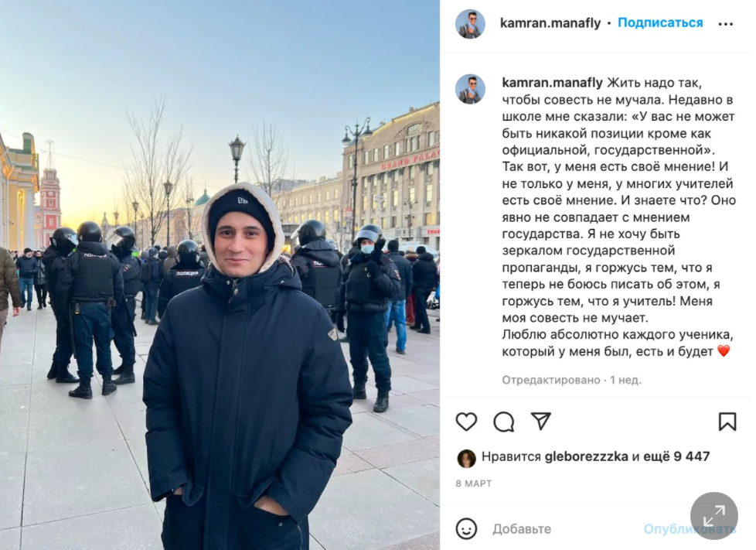The image size is (756, 550).
Task: Open the avatar beside the caption text
Action: pyautogui.click(x=470, y=89)
